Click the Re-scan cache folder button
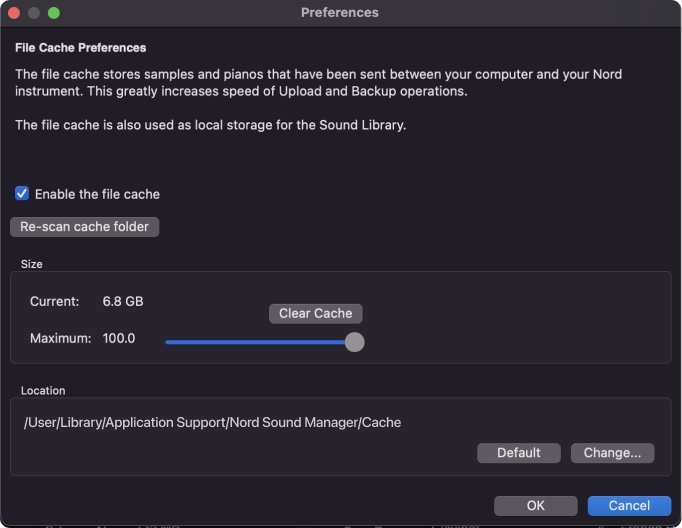 tap(84, 227)
